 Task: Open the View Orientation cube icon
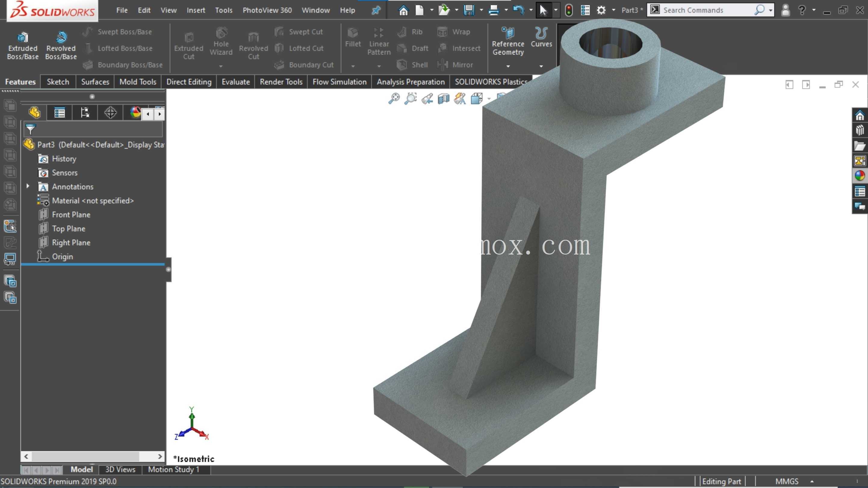(x=476, y=99)
